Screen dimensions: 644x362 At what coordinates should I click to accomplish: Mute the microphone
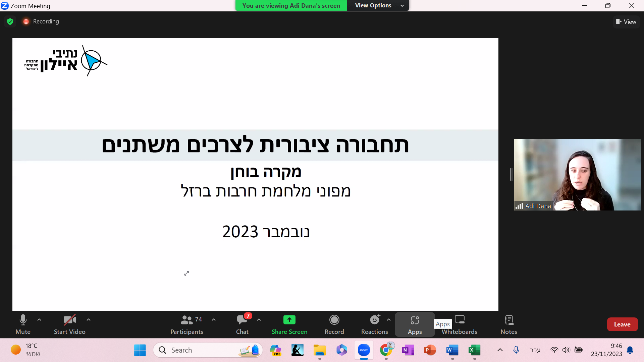point(23,324)
